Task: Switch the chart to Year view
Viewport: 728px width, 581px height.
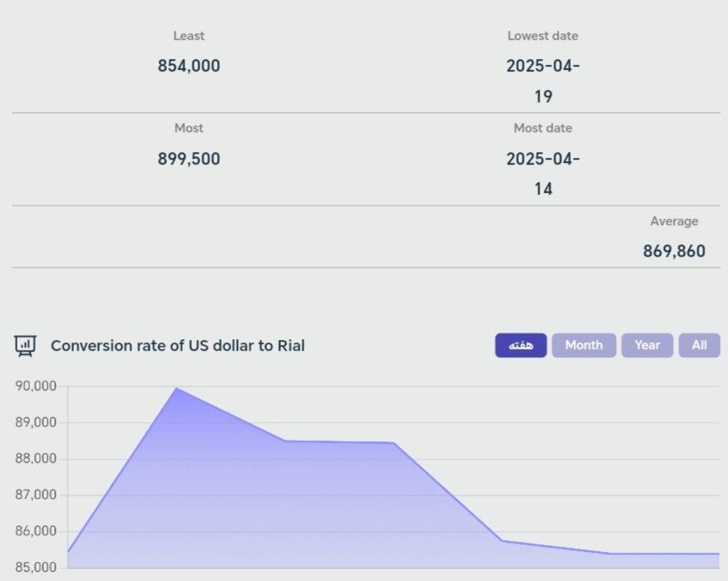Action: click(x=647, y=346)
